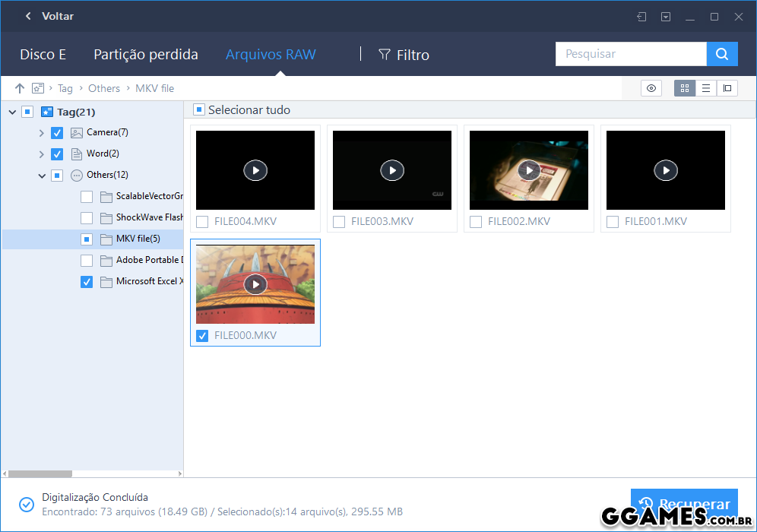Switch to the Disco E tab
The height and width of the screenshot is (532, 757).
(x=43, y=55)
